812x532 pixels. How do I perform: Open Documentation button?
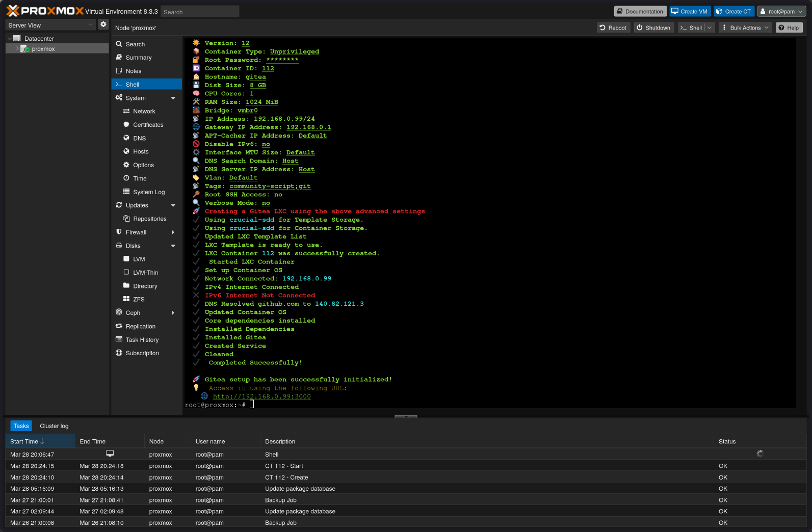pos(640,11)
